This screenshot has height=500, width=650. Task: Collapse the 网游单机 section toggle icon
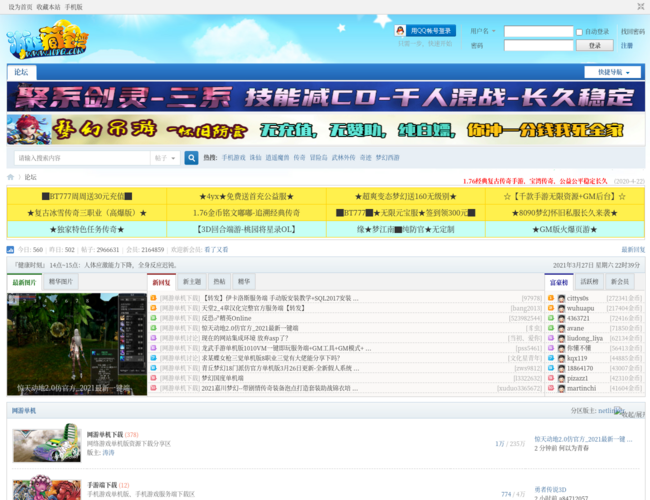tap(630, 412)
